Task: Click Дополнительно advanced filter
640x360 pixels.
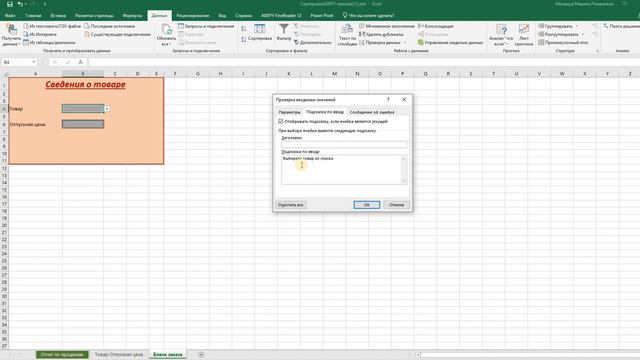Action: (x=313, y=42)
